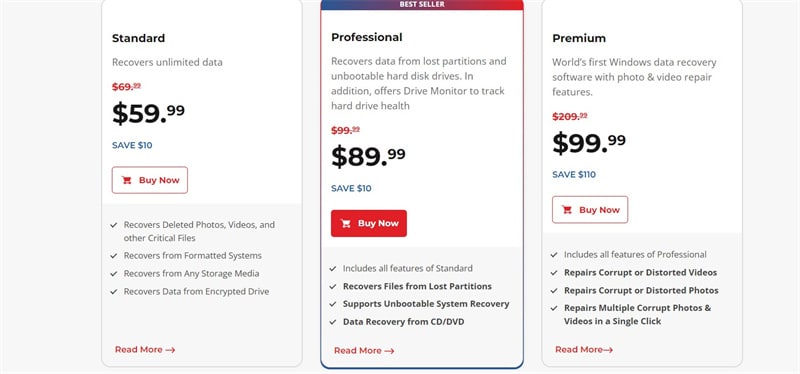Click checkmark next to Recovers from Formatted Systems

pos(114,256)
